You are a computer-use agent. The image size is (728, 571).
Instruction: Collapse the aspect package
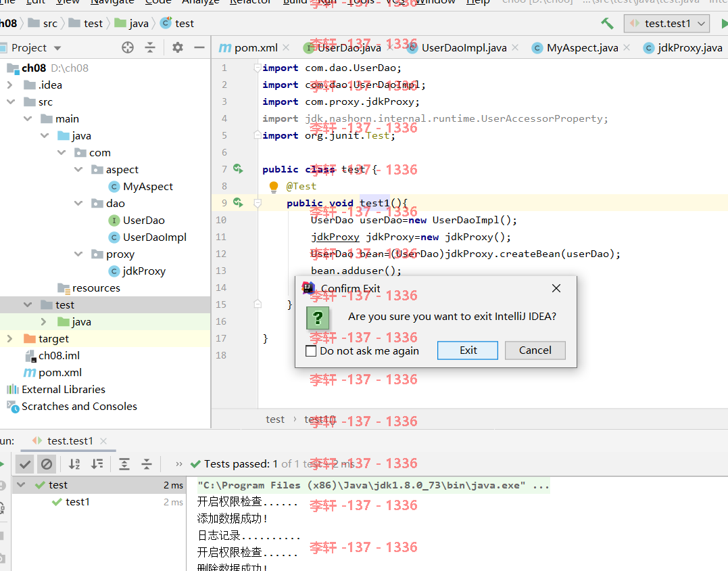click(78, 170)
